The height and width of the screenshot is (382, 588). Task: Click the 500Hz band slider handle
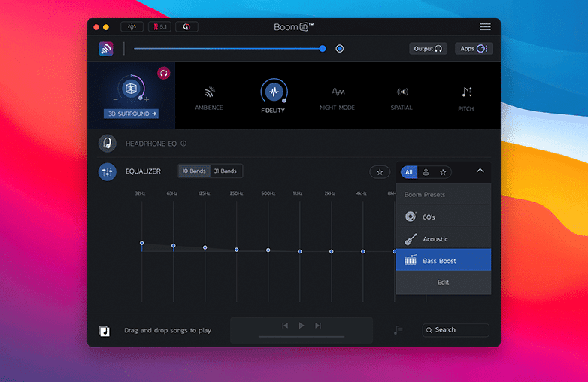tap(268, 250)
